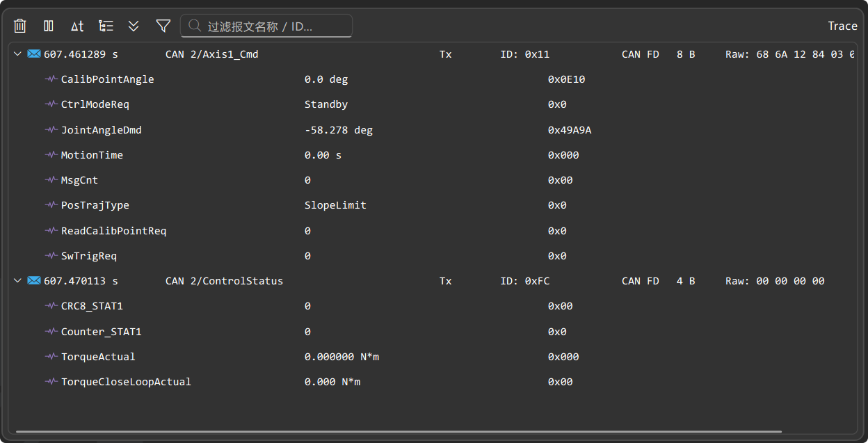Click timestamp 607.470113 s
The height and width of the screenshot is (443, 868).
coord(81,281)
